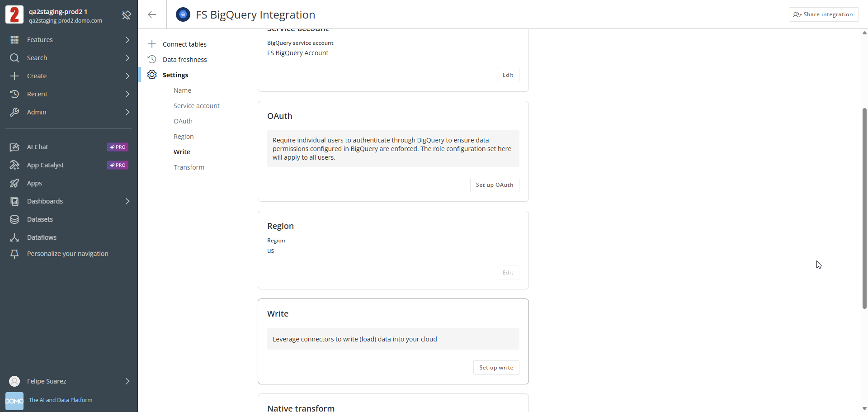Jump to Write settings

[x=182, y=152]
